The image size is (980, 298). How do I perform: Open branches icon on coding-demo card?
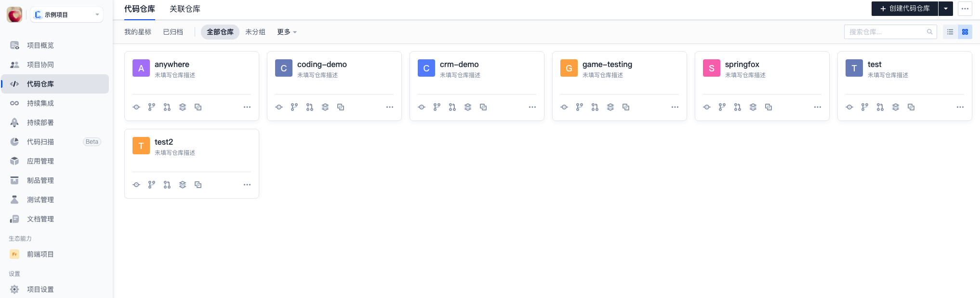pyautogui.click(x=294, y=107)
